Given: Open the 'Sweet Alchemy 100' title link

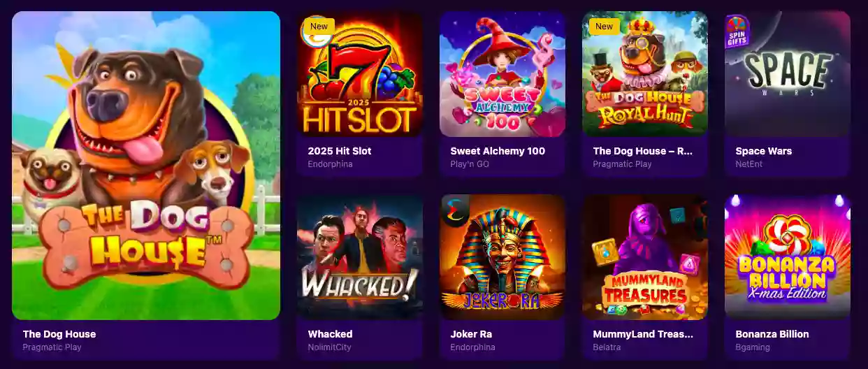Looking at the screenshot, I should 498,151.
